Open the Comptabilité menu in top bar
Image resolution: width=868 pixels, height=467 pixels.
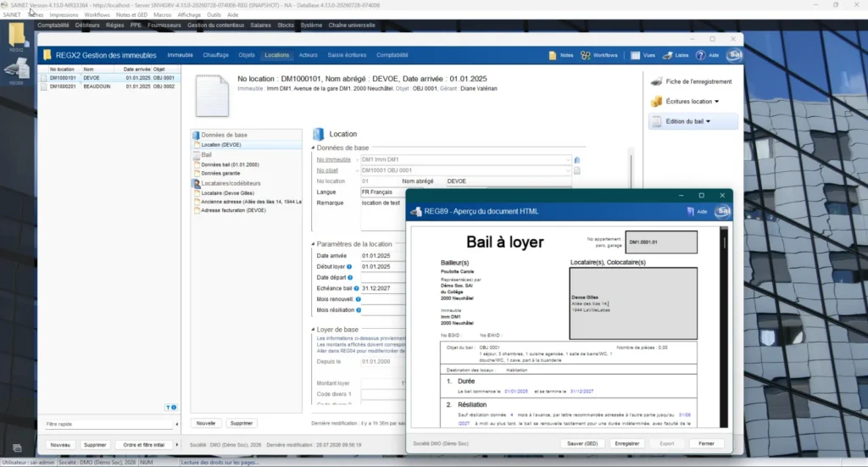point(53,25)
